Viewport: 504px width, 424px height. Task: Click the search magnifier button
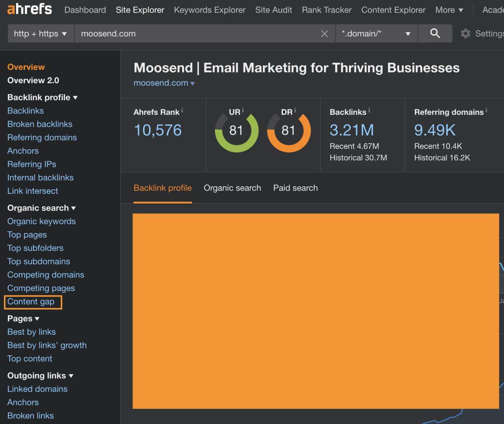point(435,34)
